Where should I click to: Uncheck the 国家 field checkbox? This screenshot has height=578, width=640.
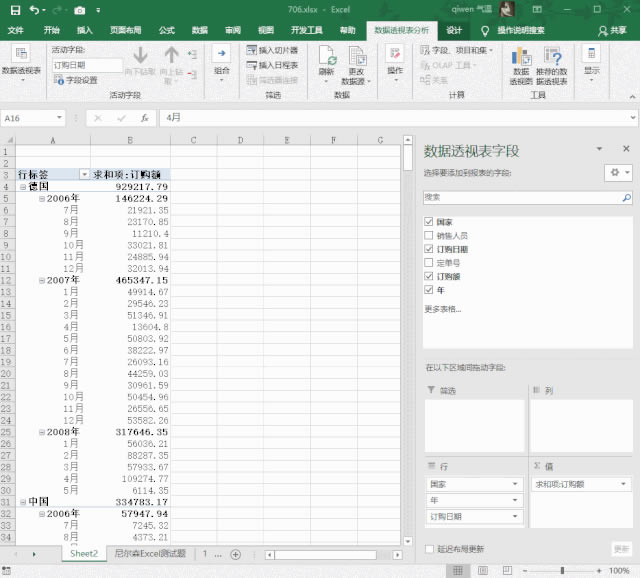[x=429, y=222]
